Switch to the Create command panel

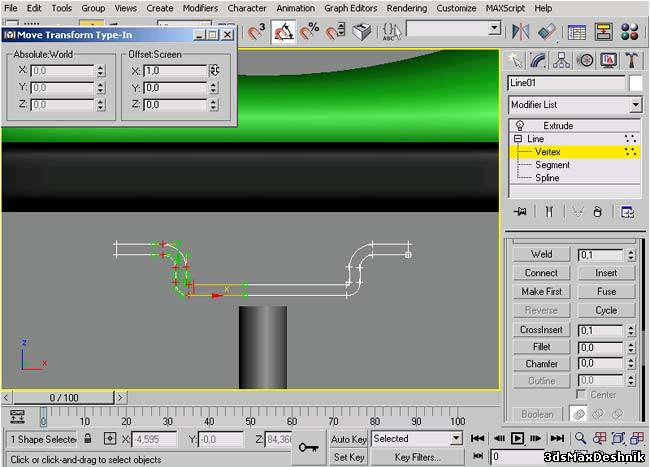pyautogui.click(x=515, y=60)
